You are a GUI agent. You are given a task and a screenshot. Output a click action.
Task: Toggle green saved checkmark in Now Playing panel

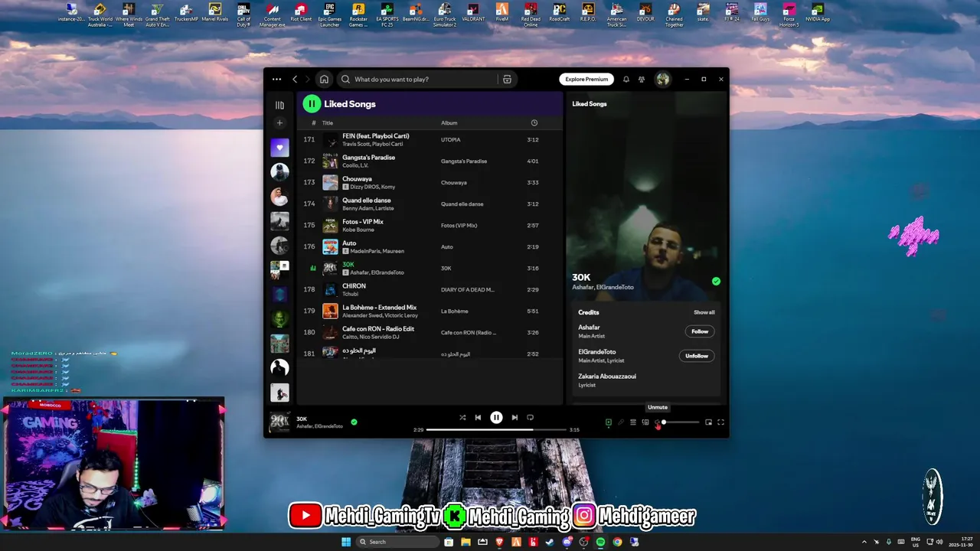click(716, 282)
